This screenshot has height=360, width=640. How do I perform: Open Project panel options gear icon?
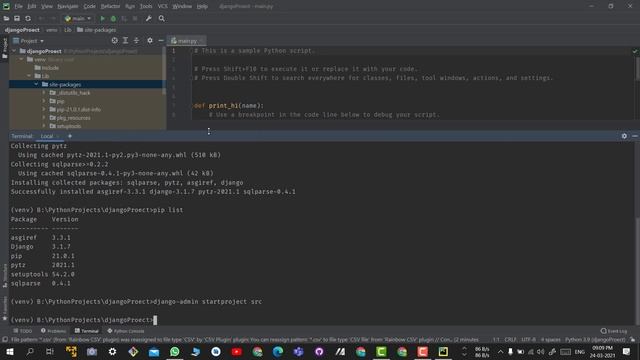[x=150, y=40]
